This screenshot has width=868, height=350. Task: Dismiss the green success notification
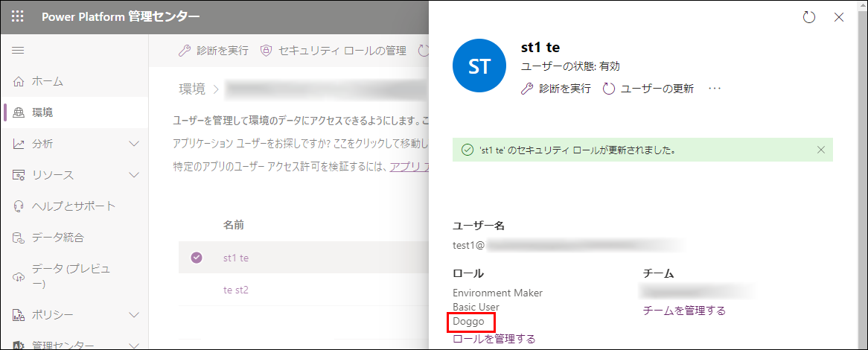pos(821,150)
